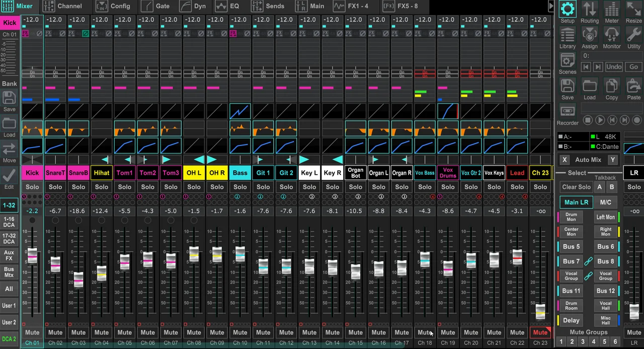Expand the tab bar with the right arrow
644x349 pixels.
tap(551, 6)
